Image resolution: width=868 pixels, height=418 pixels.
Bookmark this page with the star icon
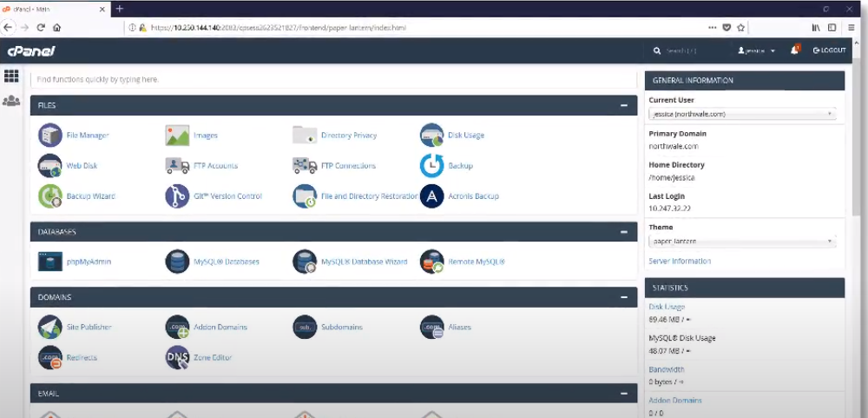point(740,27)
